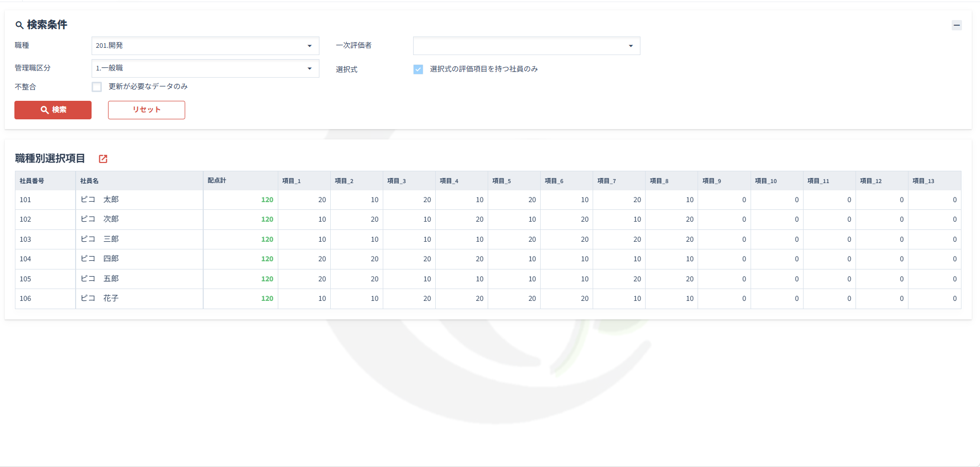Click the 項目_1 column header
Image resolution: width=980 pixels, height=467 pixels.
(291, 181)
